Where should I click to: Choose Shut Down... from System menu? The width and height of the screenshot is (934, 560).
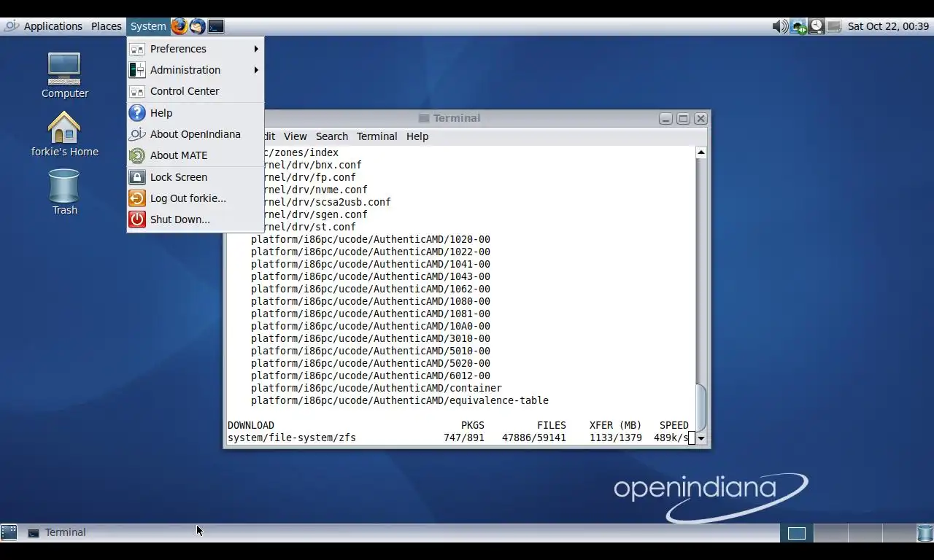[196, 219]
